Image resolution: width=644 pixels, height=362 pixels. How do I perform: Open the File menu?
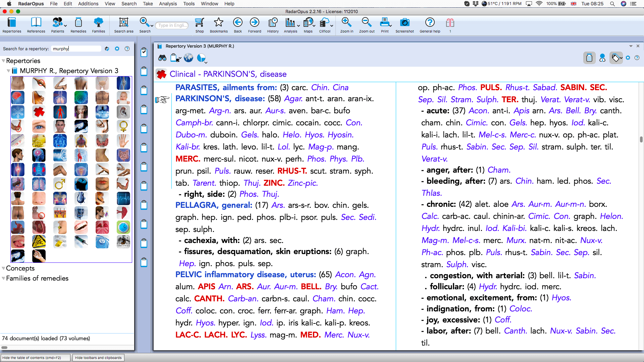click(x=54, y=4)
